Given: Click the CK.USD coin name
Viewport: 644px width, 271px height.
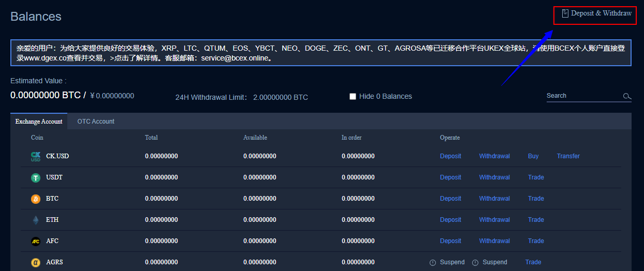Looking at the screenshot, I should (57, 156).
